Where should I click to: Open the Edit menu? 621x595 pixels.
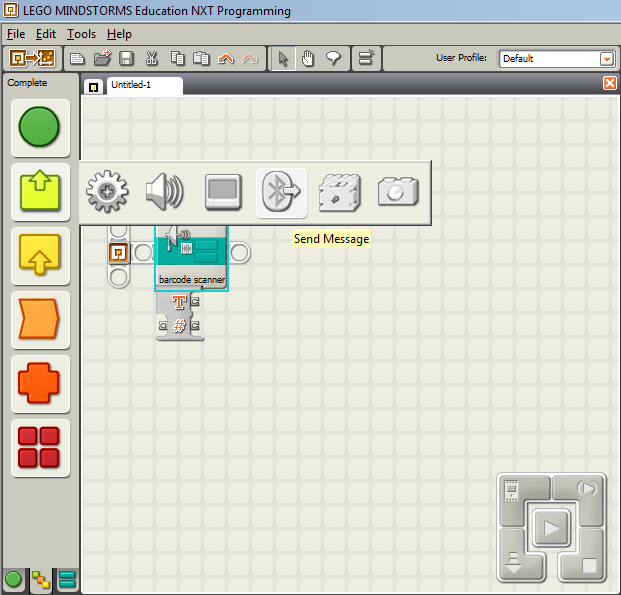coord(46,34)
